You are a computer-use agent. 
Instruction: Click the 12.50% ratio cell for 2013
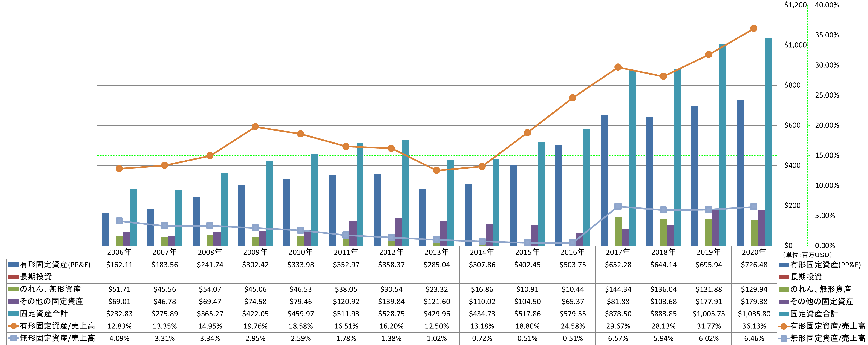tap(436, 326)
